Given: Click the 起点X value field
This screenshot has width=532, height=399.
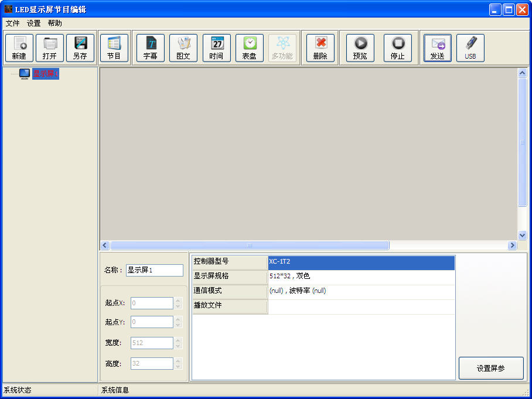Looking at the screenshot, I should click(x=152, y=303).
